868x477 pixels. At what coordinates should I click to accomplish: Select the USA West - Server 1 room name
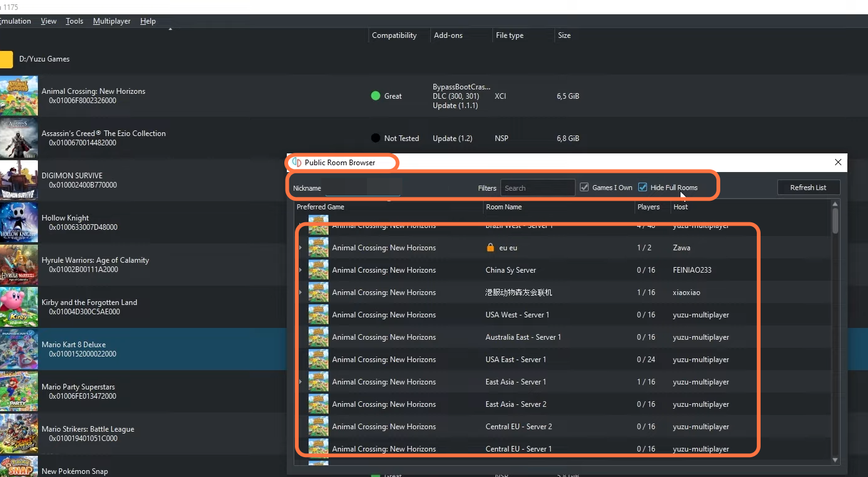tap(517, 315)
